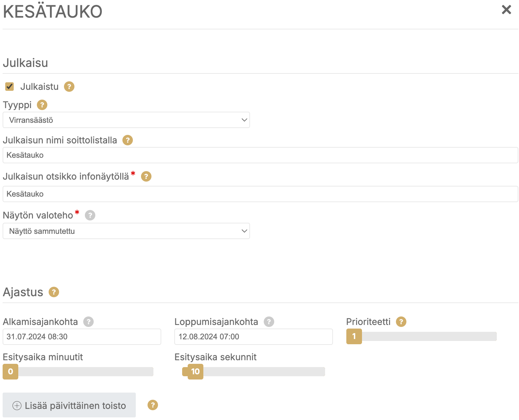Show help for Julkaisun otsikko infonäytöllä
This screenshot has height=420, width=519.
(x=146, y=176)
